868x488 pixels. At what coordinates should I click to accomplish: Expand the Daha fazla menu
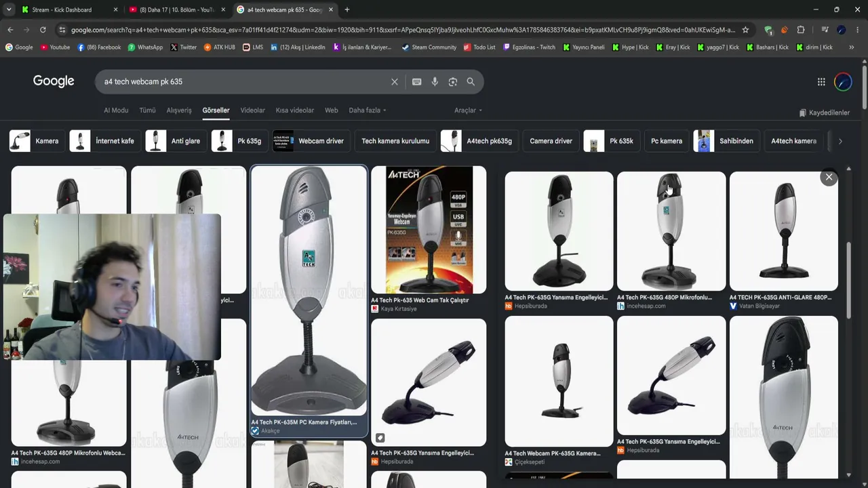point(368,110)
